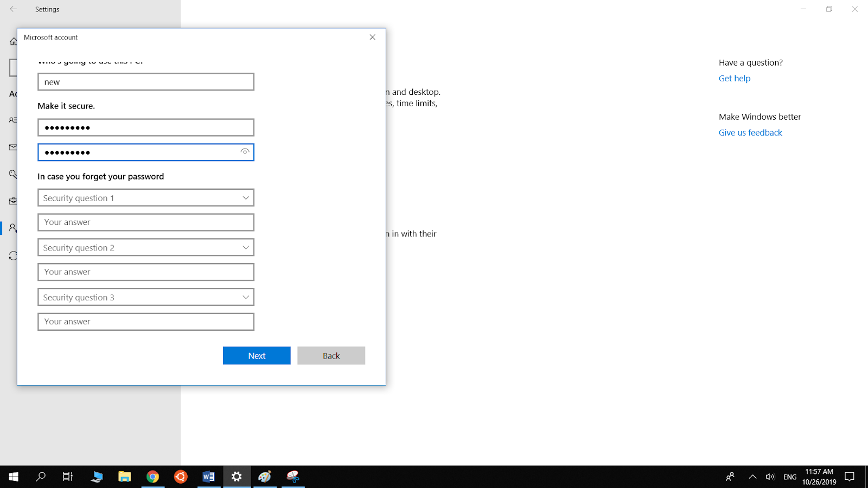Open taskbar Search magnifier

click(41, 477)
